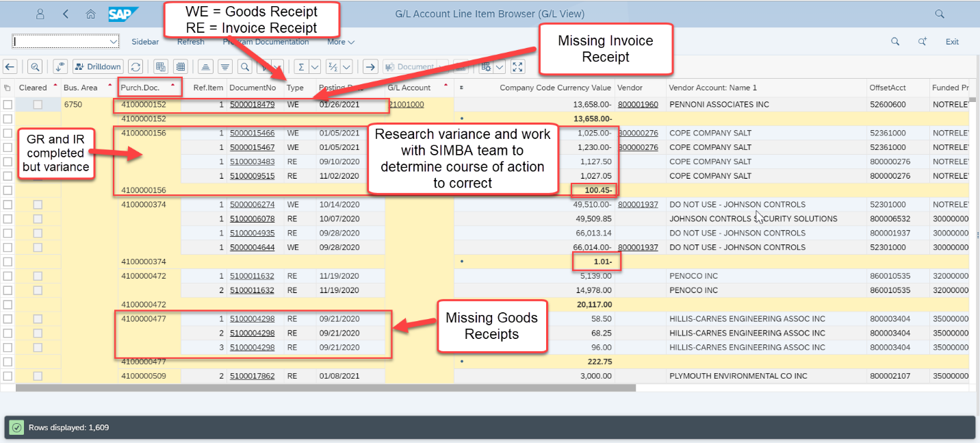This screenshot has height=443, width=980.
Task: Click the export spreadsheet icon
Action: pyautogui.click(x=160, y=66)
